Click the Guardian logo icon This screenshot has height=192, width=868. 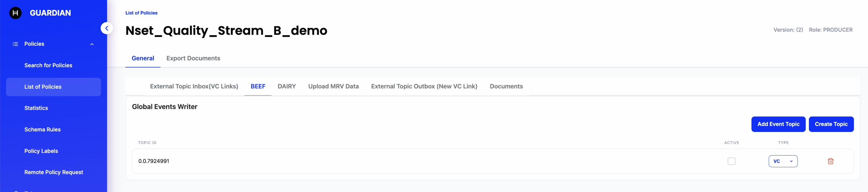[x=15, y=13]
